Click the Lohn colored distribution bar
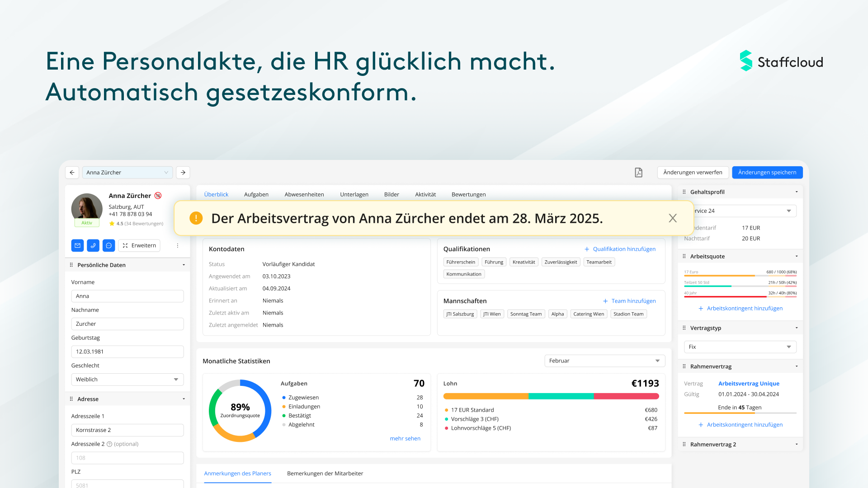The image size is (868, 488). coord(551,396)
